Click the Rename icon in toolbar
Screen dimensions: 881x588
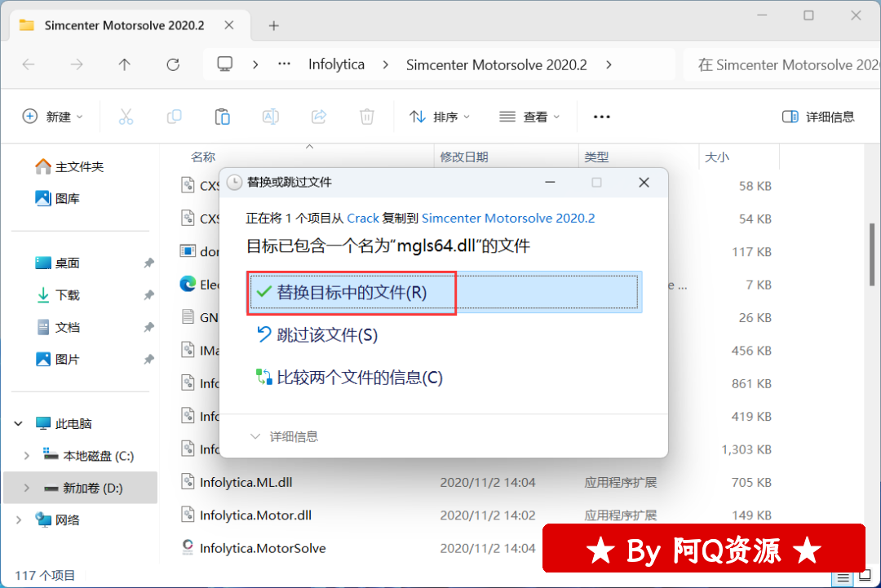271,117
